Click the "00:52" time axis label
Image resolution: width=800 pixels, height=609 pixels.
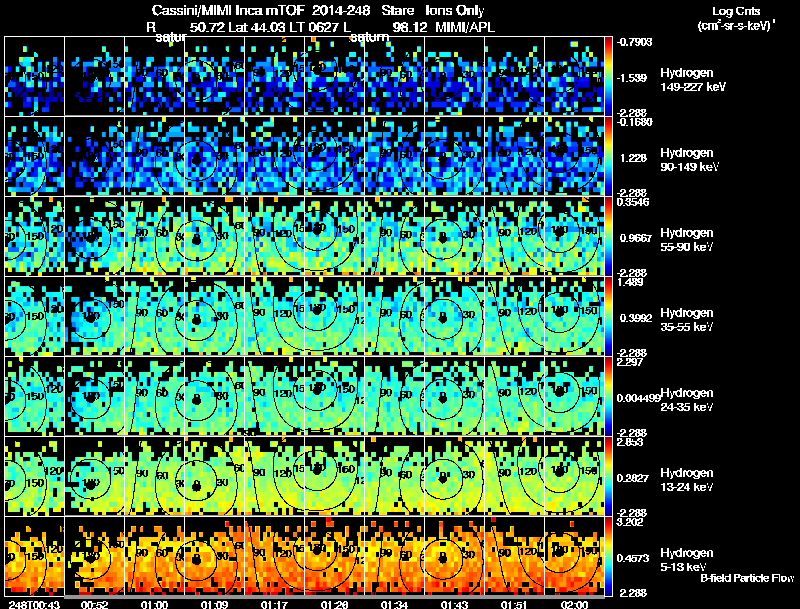coord(94,604)
